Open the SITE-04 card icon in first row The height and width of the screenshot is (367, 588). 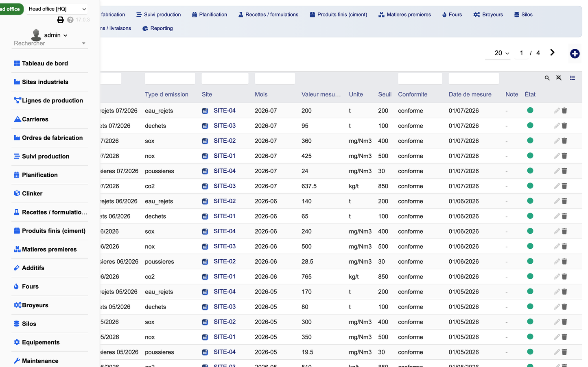205,111
